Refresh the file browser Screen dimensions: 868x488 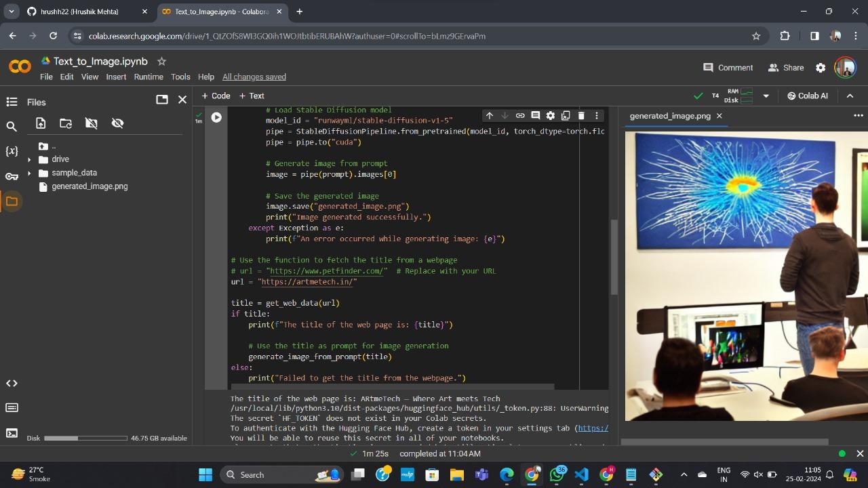[66, 123]
